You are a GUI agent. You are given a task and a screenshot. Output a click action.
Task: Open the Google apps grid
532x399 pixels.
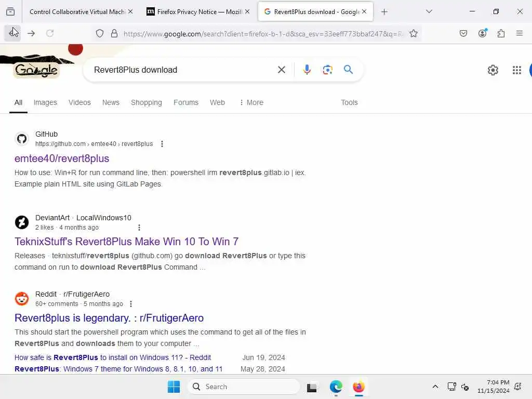(517, 70)
